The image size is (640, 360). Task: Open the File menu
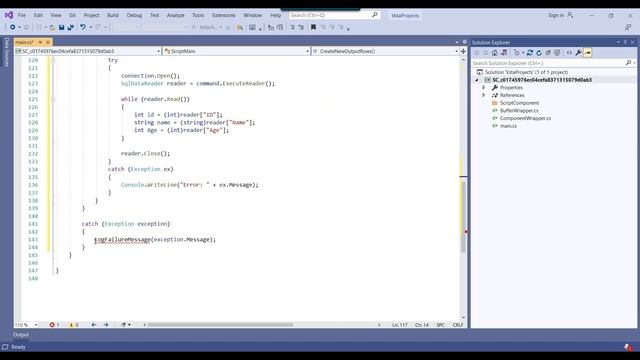[22, 15]
